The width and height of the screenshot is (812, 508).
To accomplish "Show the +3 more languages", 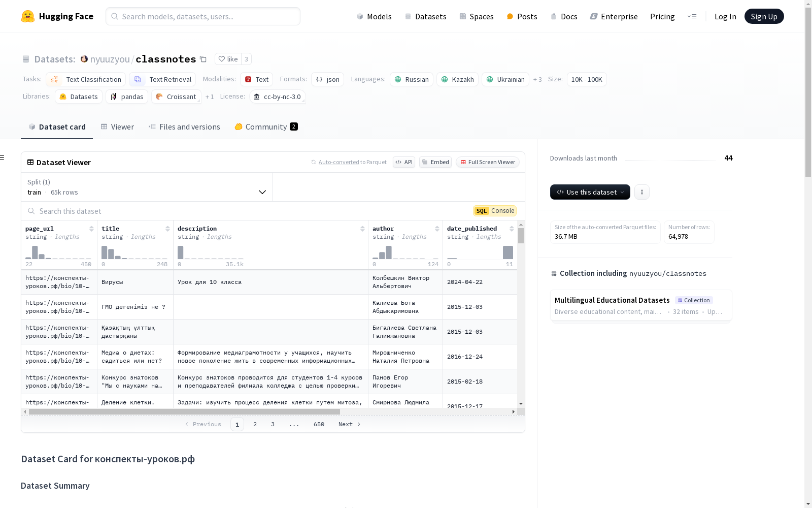I will [x=537, y=79].
